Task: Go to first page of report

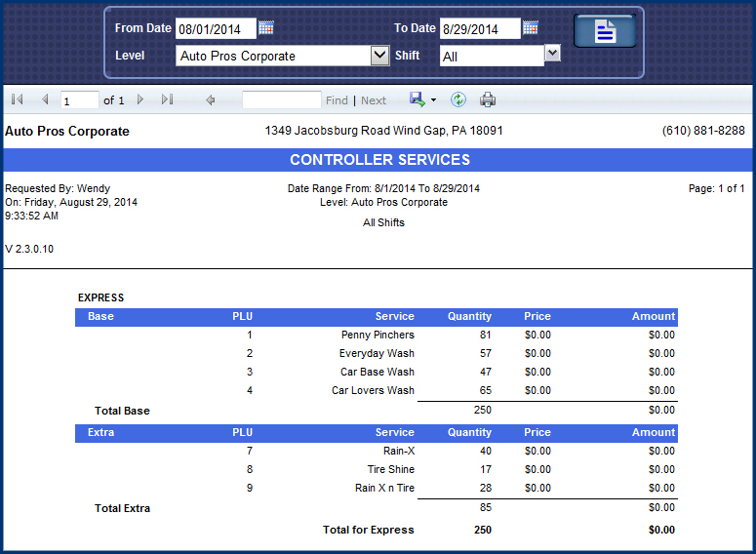Action: [18, 99]
